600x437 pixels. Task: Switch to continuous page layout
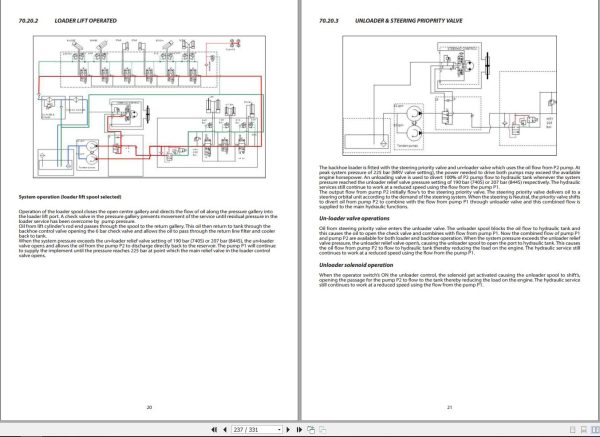pos(584,430)
